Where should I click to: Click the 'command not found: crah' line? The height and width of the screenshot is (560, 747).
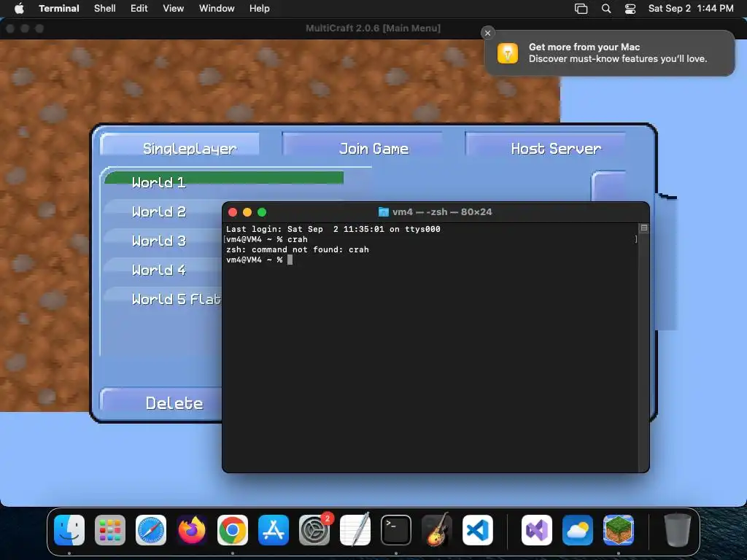[298, 249]
